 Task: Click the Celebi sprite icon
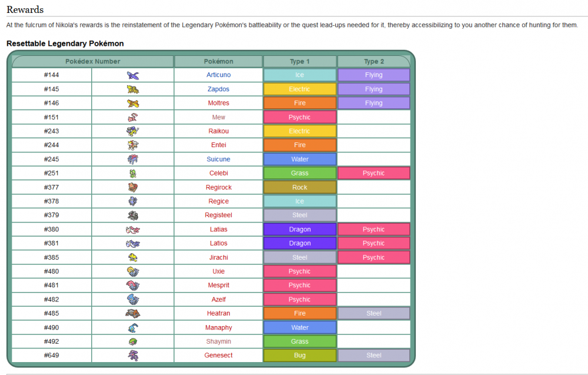(x=133, y=174)
